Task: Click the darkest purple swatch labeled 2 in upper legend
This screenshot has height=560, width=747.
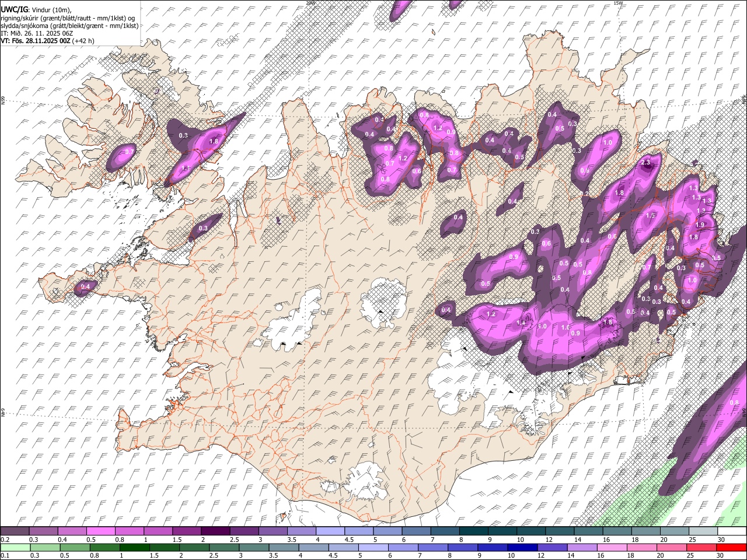Action: tap(215, 531)
